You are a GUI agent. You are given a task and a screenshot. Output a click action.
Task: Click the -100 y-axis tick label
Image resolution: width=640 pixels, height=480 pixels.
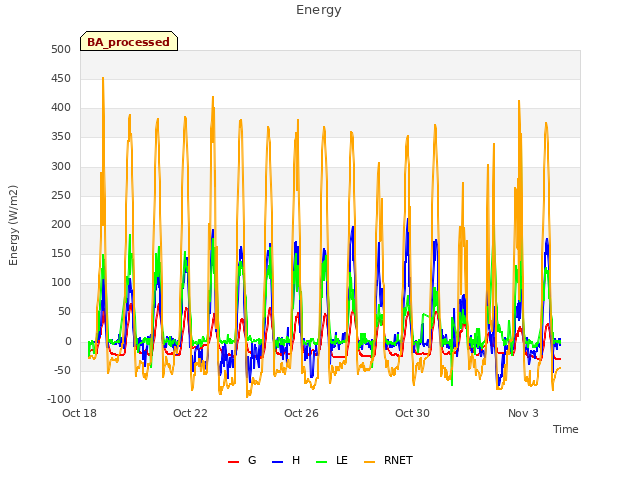point(59,400)
